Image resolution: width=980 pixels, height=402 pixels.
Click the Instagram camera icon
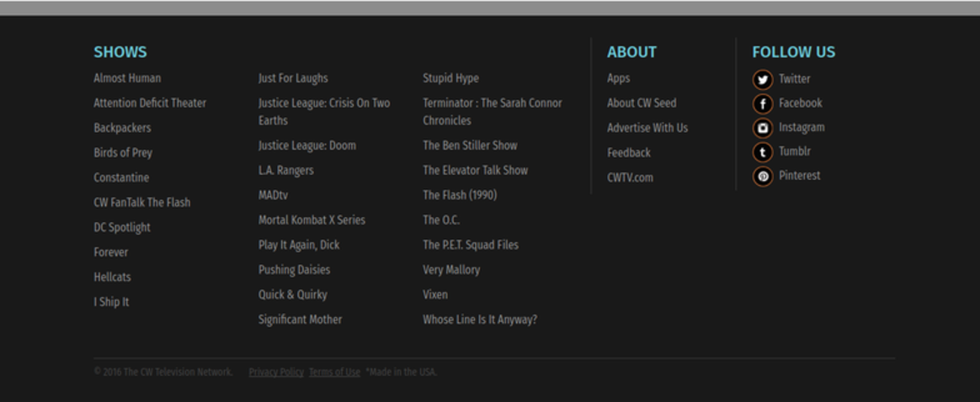tap(763, 128)
